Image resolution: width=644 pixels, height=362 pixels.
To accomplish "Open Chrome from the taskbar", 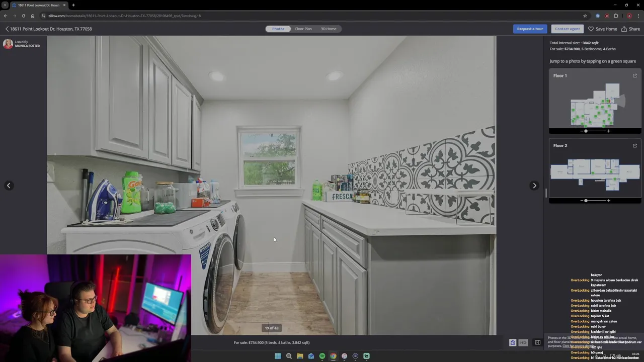I will click(333, 356).
